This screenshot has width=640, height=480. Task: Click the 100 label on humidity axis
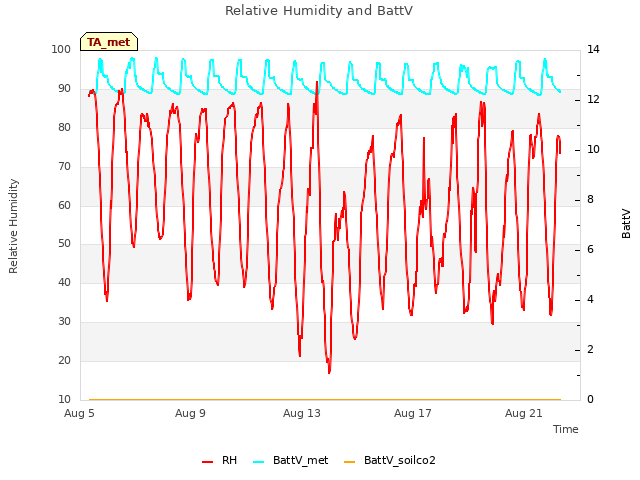(61, 49)
